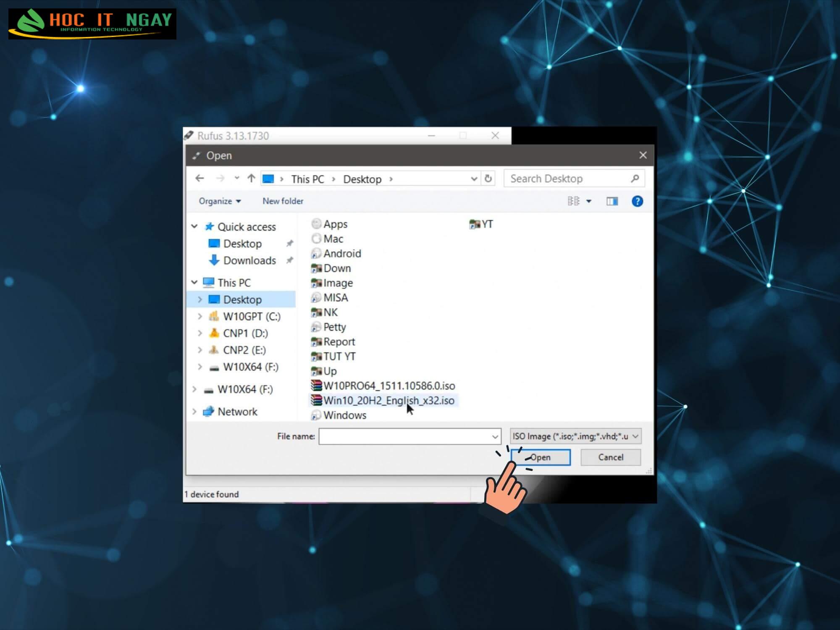Click the Open button

(x=541, y=457)
